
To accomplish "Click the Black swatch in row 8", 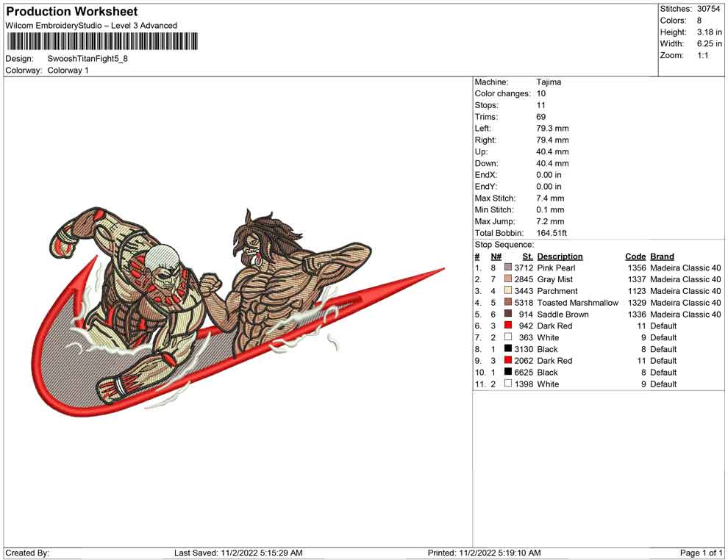I will coord(508,348).
